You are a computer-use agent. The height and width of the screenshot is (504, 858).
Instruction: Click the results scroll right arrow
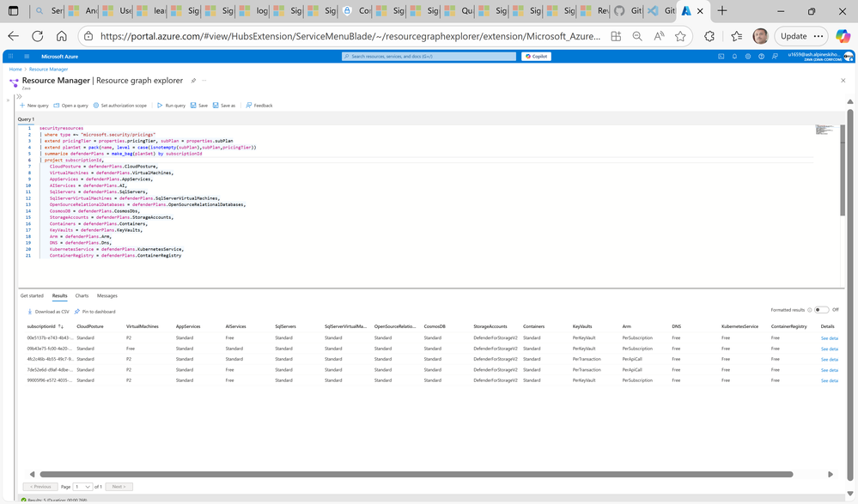831,475
